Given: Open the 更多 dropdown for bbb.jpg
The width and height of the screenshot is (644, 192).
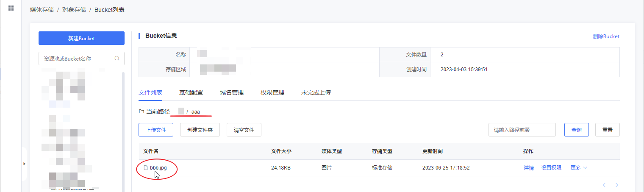Looking at the screenshot, I should 578,168.
